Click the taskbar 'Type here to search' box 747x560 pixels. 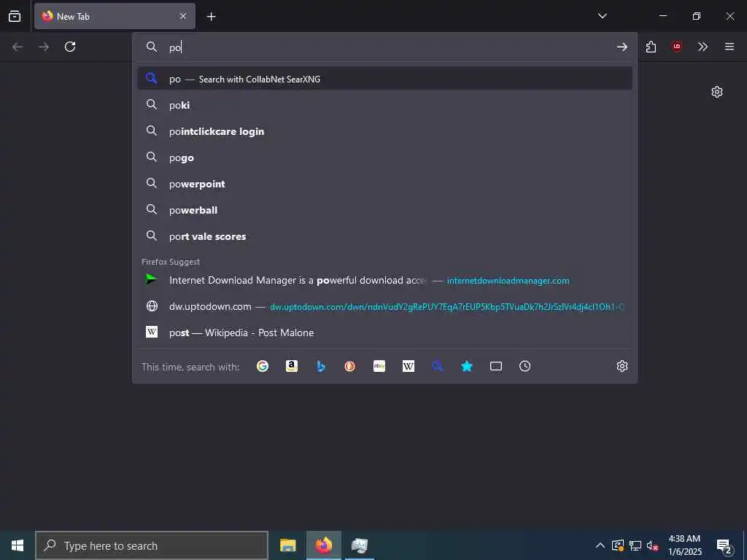pyautogui.click(x=152, y=545)
